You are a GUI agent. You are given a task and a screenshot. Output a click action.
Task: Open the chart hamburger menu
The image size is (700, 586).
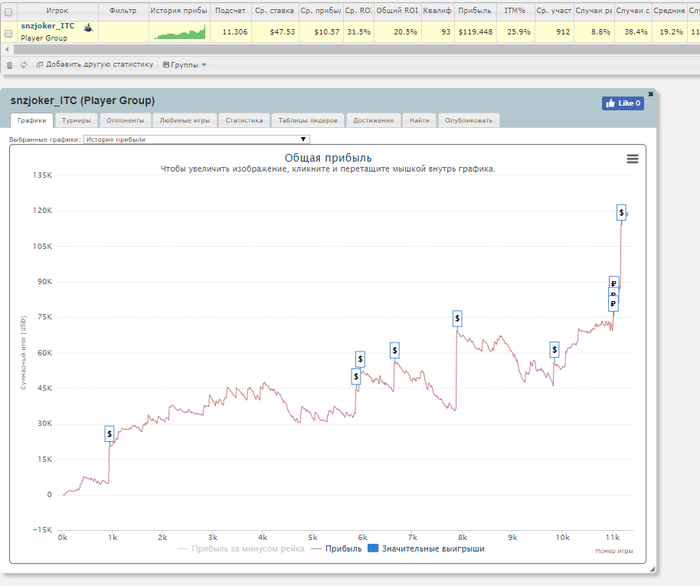632,159
